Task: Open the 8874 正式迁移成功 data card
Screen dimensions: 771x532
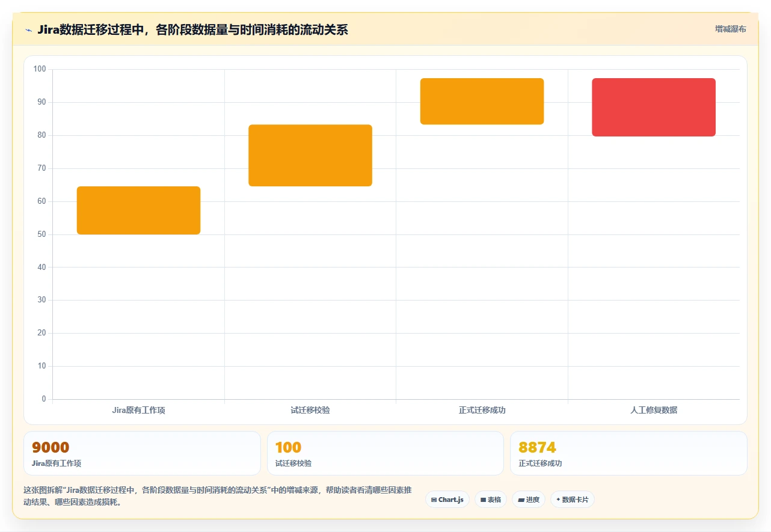Action: coord(628,453)
